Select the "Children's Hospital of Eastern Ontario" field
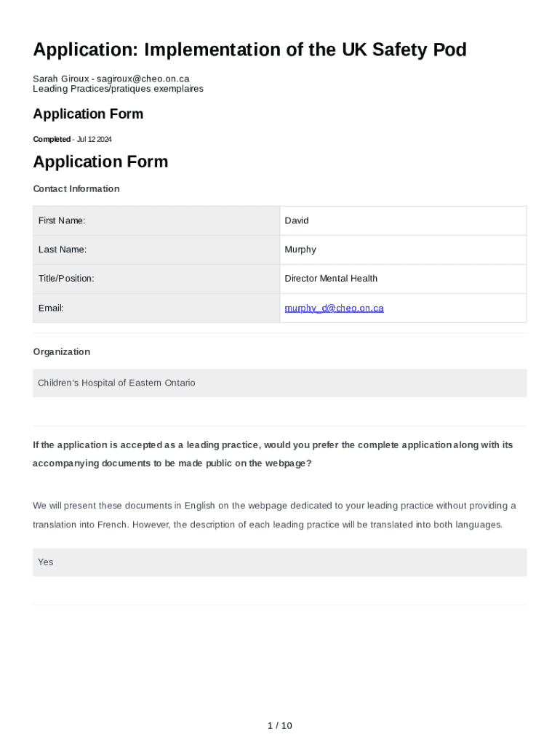Viewport: 560px width, 745px height. tap(279, 383)
